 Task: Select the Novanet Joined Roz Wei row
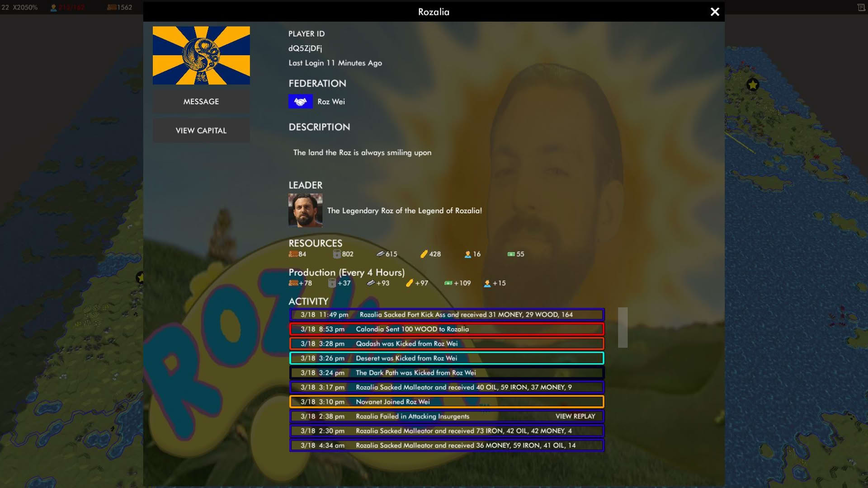[447, 402]
